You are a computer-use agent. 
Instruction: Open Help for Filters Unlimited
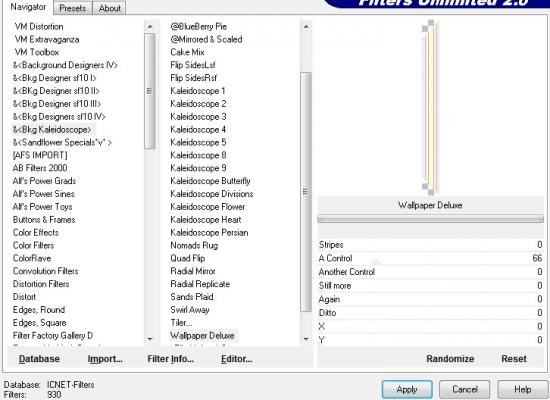click(x=522, y=389)
